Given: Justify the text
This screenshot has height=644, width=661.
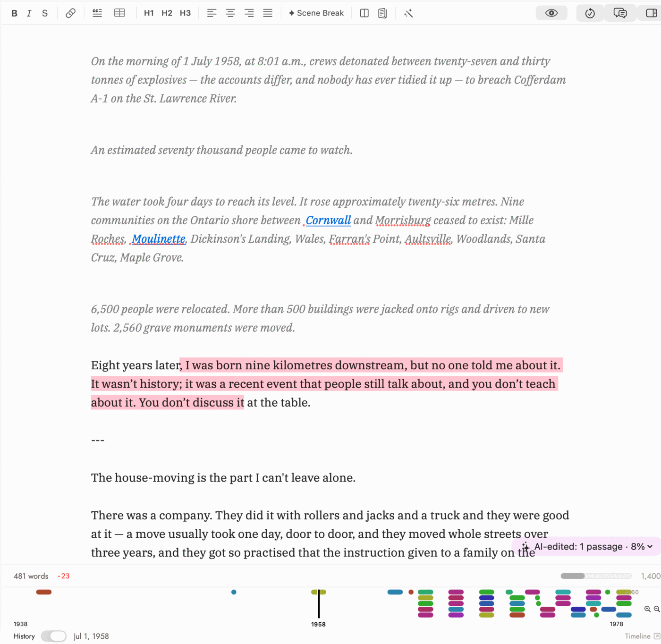Looking at the screenshot, I should [268, 13].
